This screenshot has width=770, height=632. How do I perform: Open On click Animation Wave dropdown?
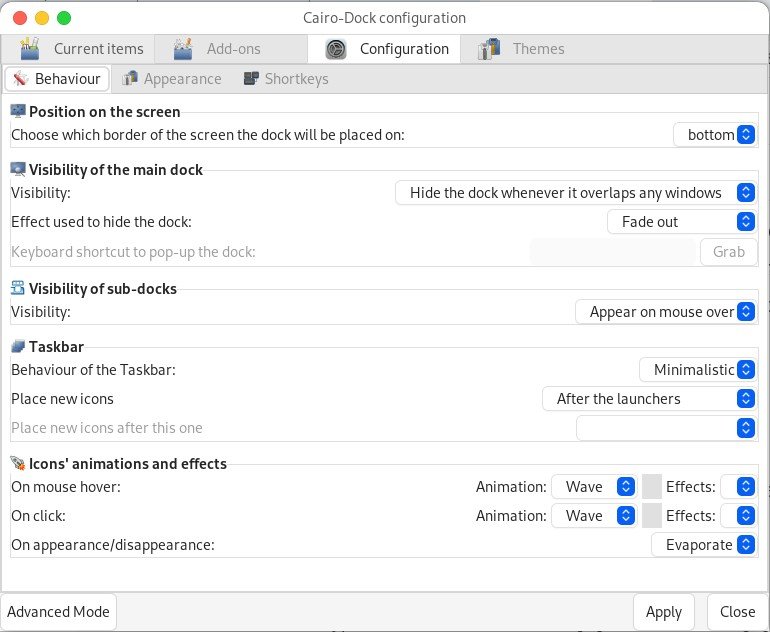click(x=594, y=515)
